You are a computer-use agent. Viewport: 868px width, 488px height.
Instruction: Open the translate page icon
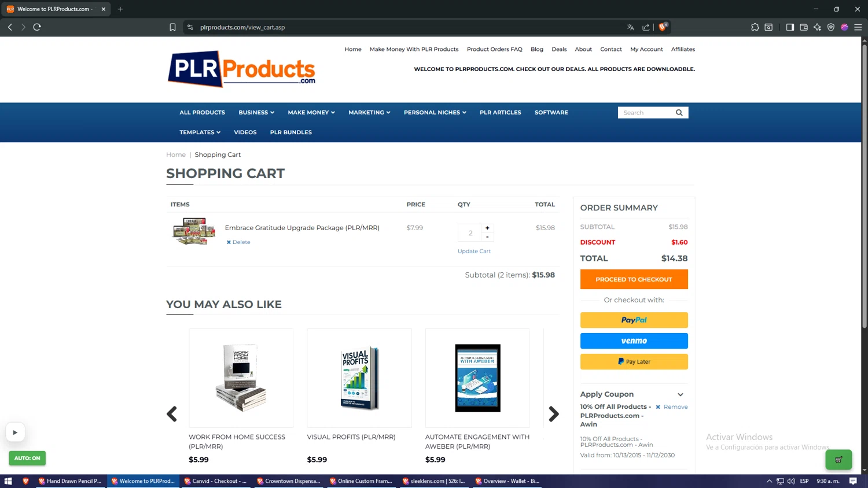631,27
